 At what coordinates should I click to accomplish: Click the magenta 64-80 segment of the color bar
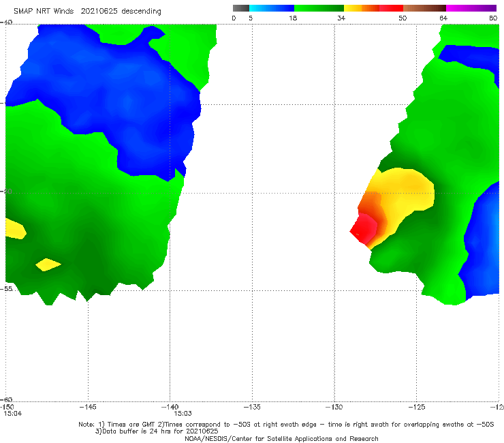[x=471, y=8]
